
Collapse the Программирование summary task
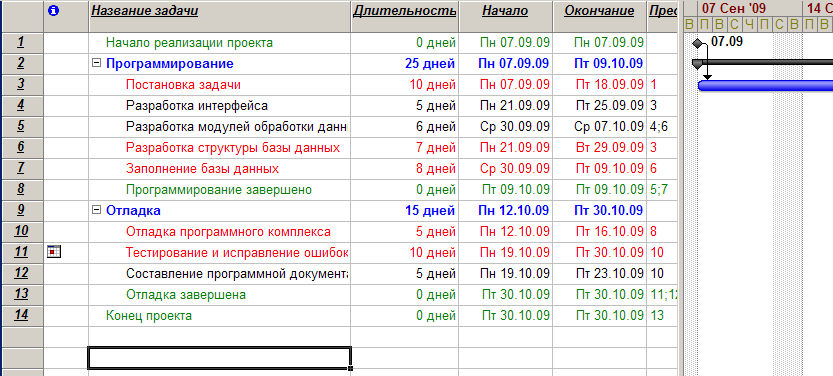[x=96, y=63]
